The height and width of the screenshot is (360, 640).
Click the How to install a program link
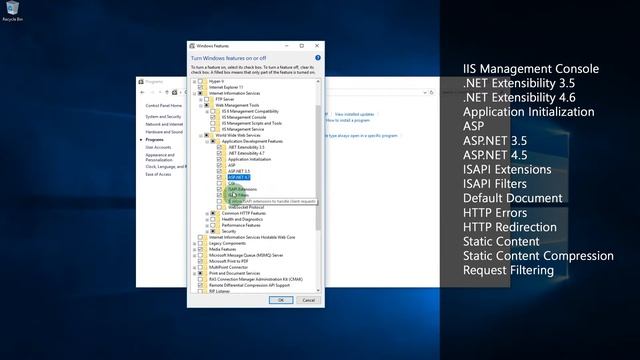(348, 120)
